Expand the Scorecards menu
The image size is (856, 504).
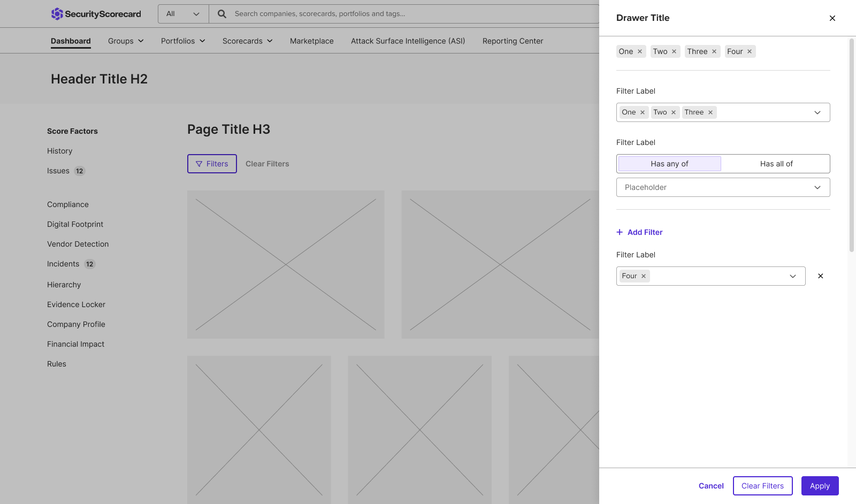click(248, 41)
